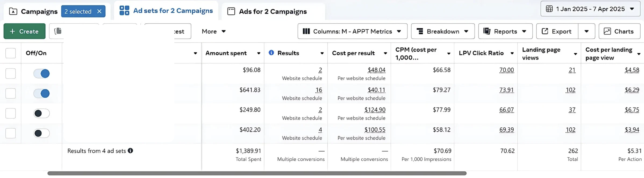Click the Columns bars icon
This screenshot has height=178, width=644.
(306, 31)
